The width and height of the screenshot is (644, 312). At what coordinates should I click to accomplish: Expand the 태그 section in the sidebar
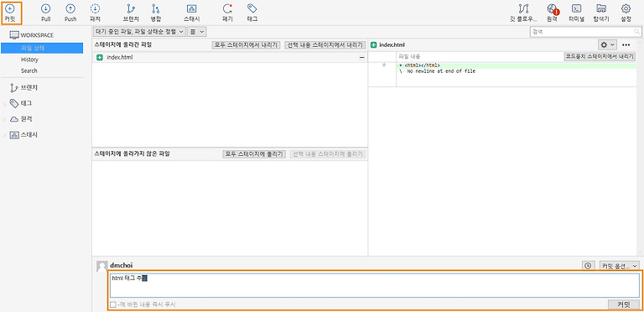point(4,103)
